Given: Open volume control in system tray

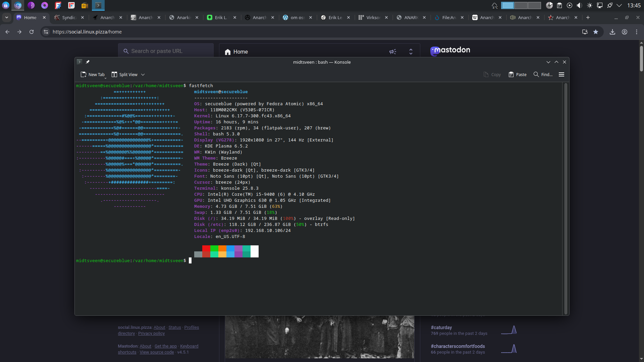Looking at the screenshot, I should pyautogui.click(x=579, y=5).
